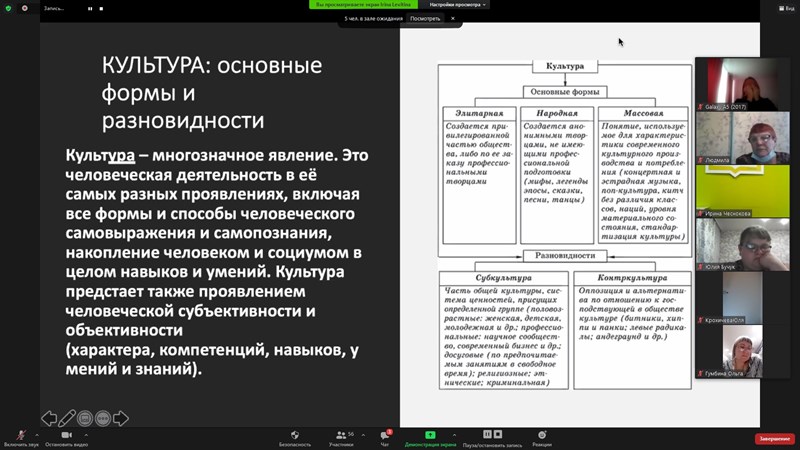The width and height of the screenshot is (800, 450).
Task: Open Реакции reactions menu
Action: point(542,438)
